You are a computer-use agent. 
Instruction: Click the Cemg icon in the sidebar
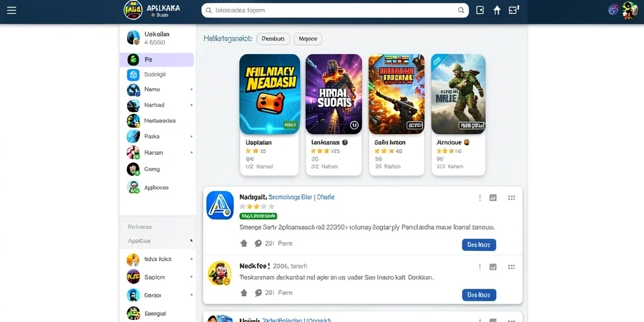coord(133,169)
